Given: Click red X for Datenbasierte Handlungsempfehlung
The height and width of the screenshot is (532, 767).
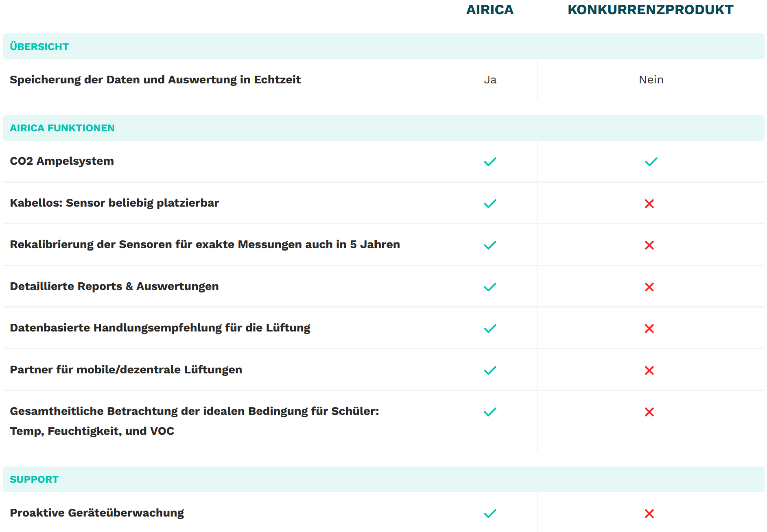Looking at the screenshot, I should [x=649, y=329].
